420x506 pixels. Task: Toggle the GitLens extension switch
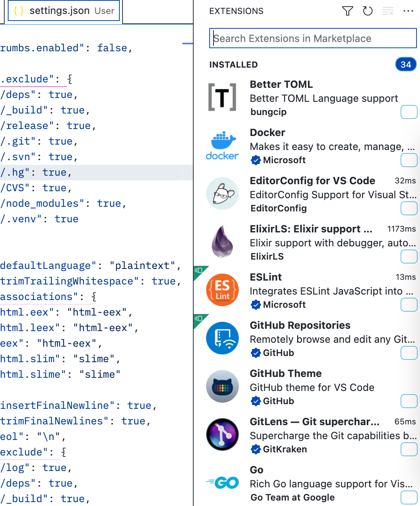[409, 449]
